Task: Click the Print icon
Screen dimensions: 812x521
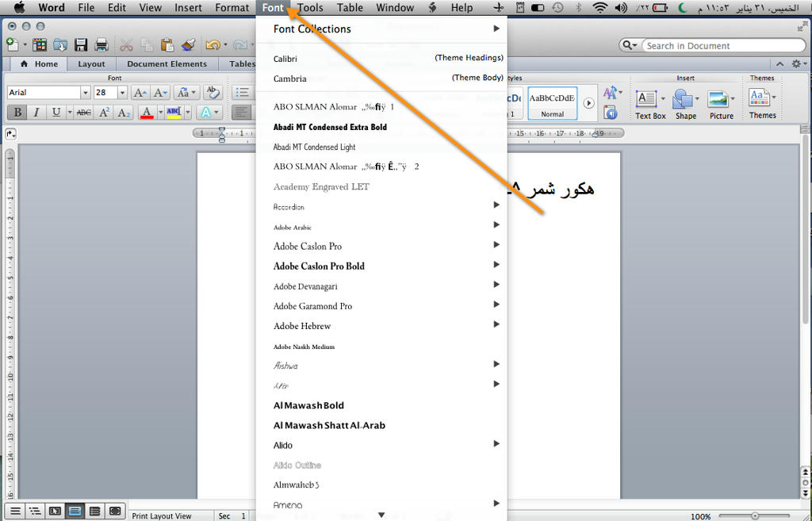Action: click(x=101, y=45)
